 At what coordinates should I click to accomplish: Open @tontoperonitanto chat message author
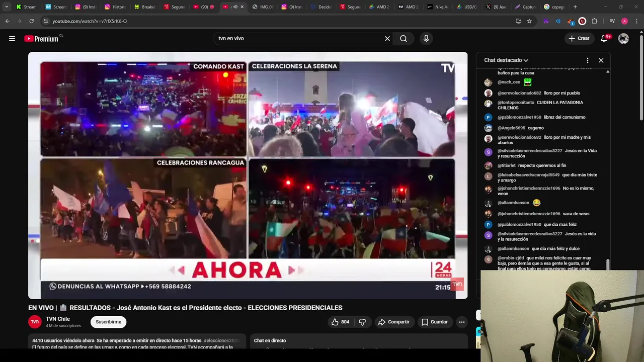tap(516, 103)
